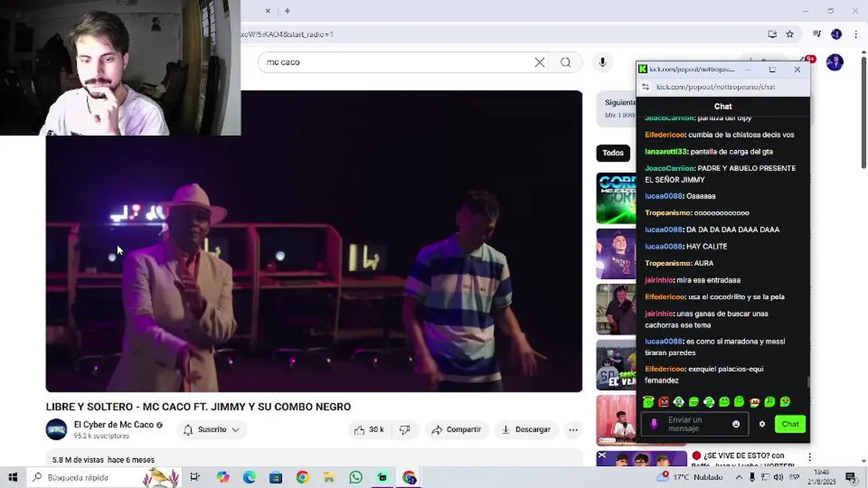The image size is (868, 488).
Task: Insert the last green emote in row
Action: 785,402
